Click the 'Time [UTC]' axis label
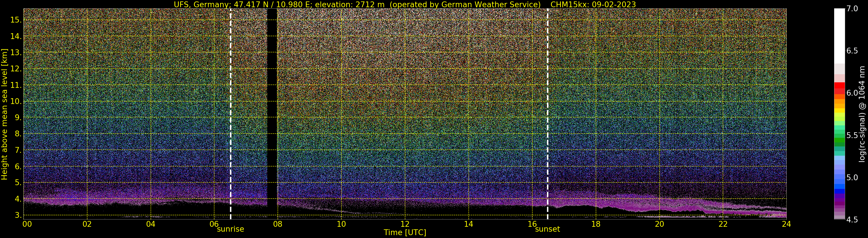The image size is (868, 238). 405,233
